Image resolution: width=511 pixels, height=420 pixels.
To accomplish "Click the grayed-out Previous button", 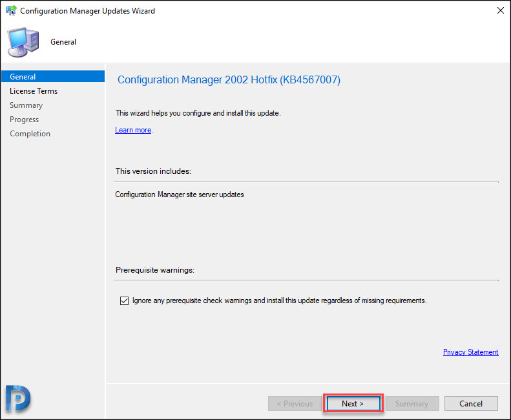I will 295,403.
